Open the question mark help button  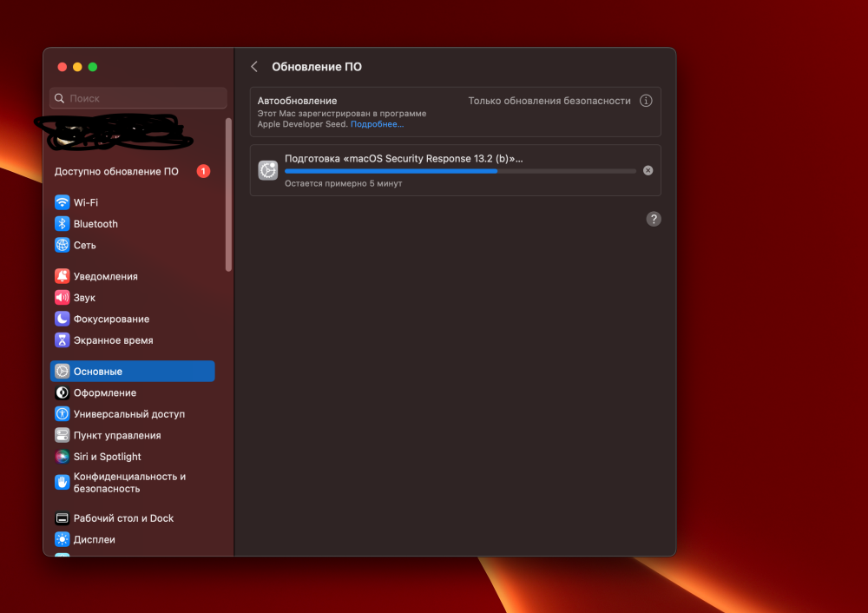654,219
